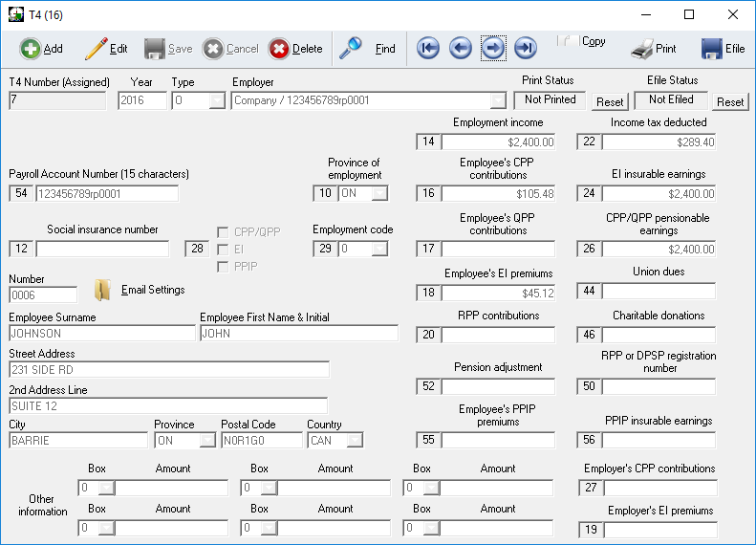
Task: Toggle the EI exempt checkbox
Action: click(x=223, y=249)
